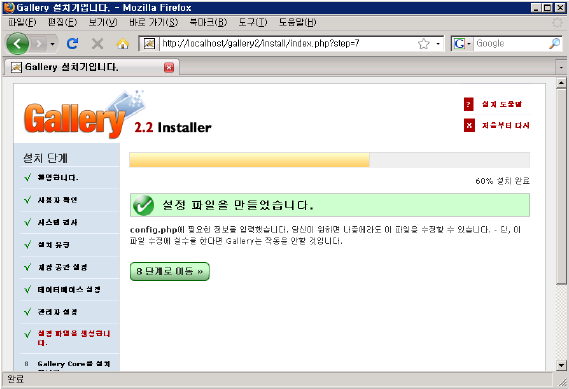This screenshot has width=569, height=389.
Task: Open the fourth checked sidebar step
Action: (53, 245)
